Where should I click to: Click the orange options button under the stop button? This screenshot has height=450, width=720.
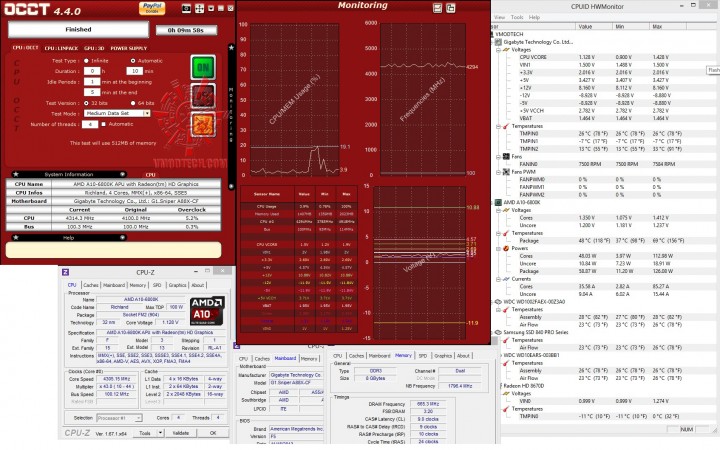(x=203, y=124)
